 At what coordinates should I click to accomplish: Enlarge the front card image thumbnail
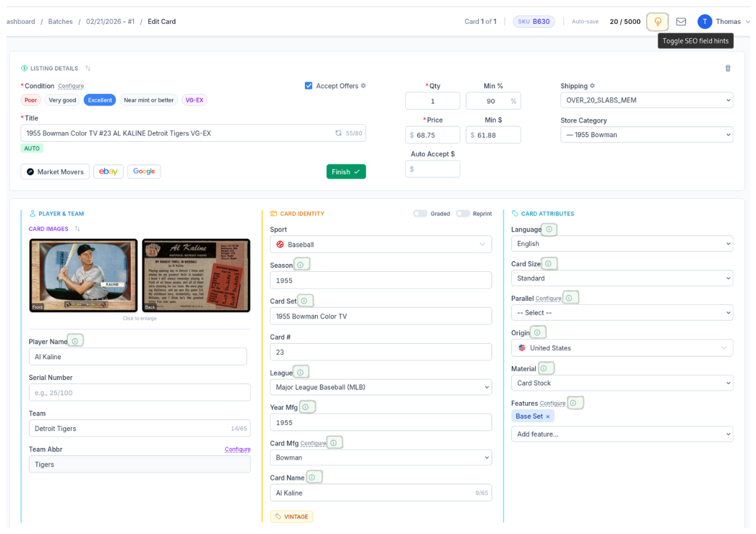pyautogui.click(x=83, y=275)
